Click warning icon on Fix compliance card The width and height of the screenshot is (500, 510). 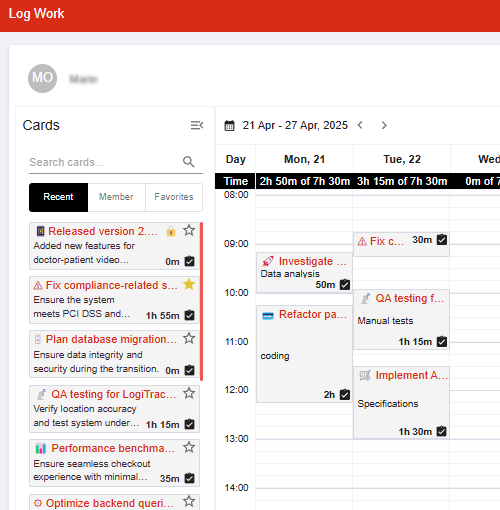[38, 285]
